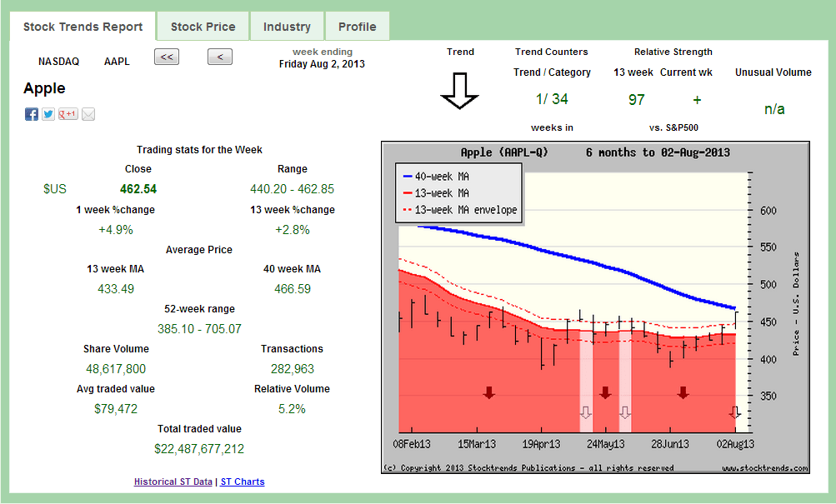
Task: Select the closing price 462.54
Action: tap(138, 189)
